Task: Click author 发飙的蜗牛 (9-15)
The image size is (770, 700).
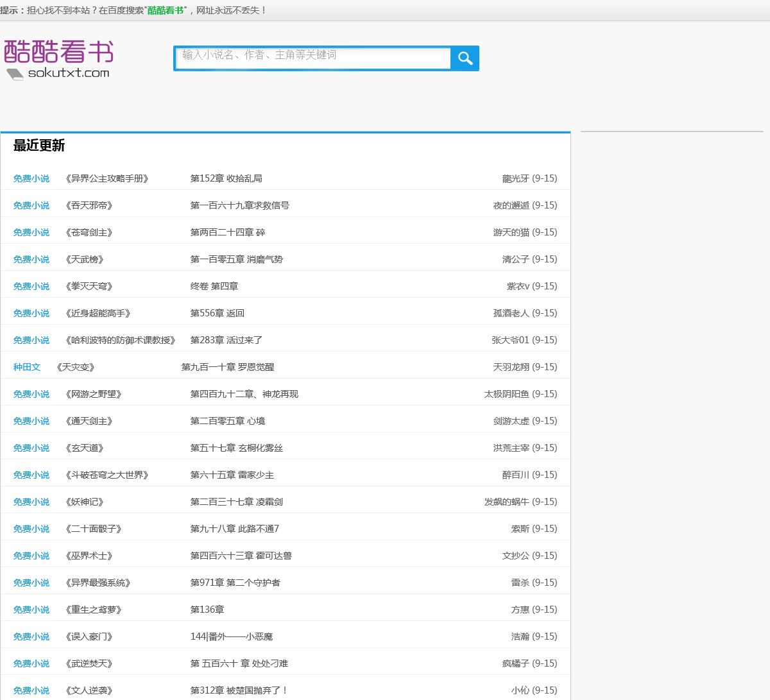Action: 521,502
